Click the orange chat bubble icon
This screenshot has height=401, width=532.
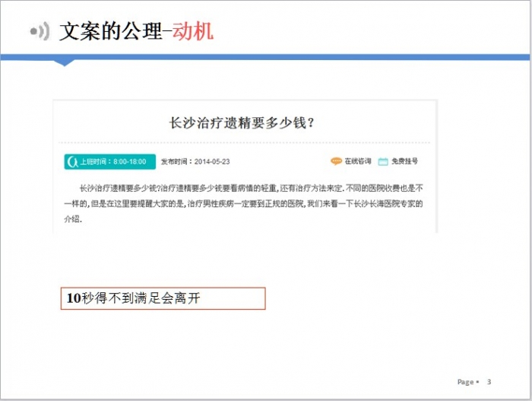point(336,161)
